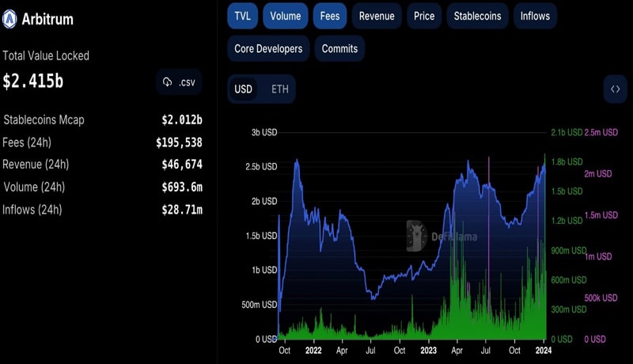Click the Volume (24h) label
This screenshot has height=364, width=633.
34,187
